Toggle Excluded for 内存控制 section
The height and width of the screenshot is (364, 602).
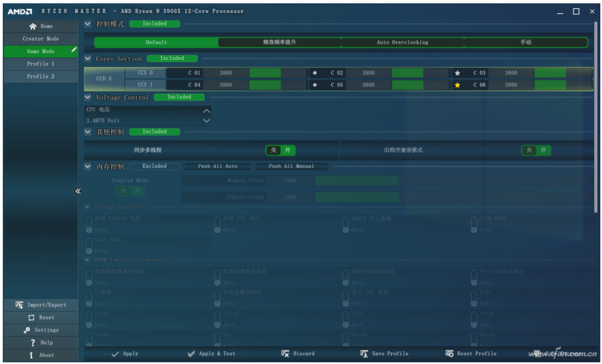[154, 167]
